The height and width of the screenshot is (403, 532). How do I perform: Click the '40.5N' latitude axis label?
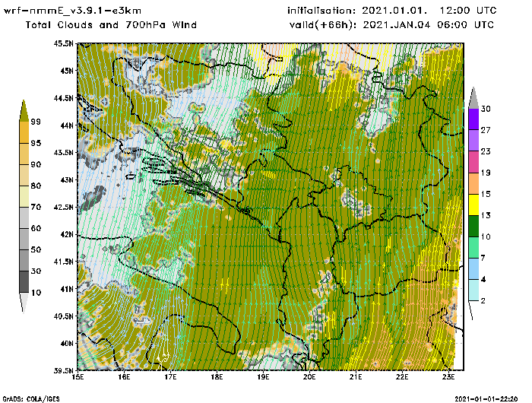pos(63,316)
